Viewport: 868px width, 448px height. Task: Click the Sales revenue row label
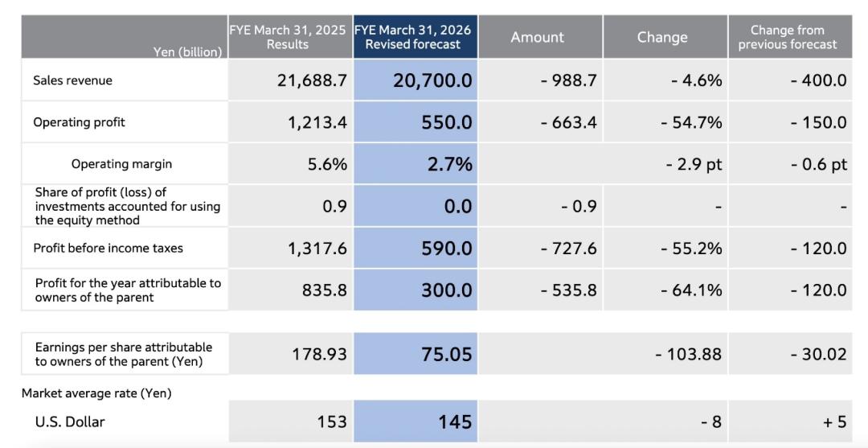tap(72, 80)
